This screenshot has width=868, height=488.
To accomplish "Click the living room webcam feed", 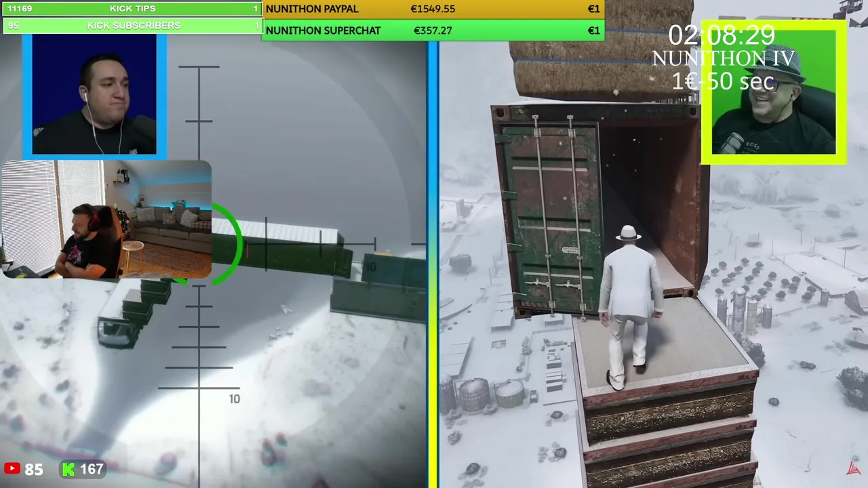I will (106, 220).
